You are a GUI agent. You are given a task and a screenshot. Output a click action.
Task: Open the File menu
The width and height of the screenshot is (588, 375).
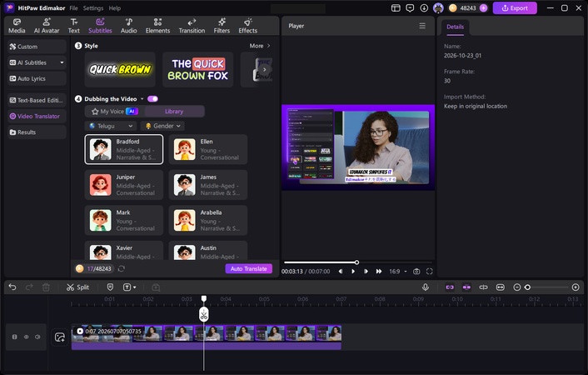[x=73, y=7]
